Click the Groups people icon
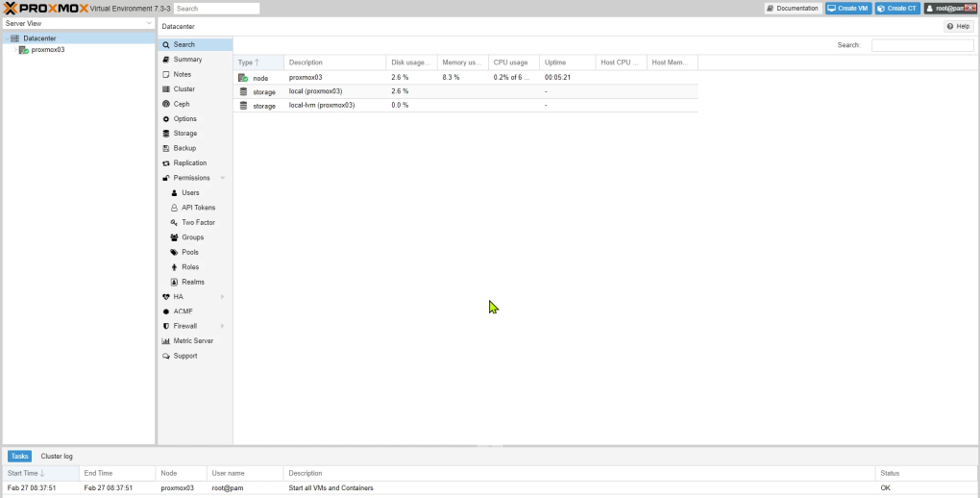 point(174,237)
